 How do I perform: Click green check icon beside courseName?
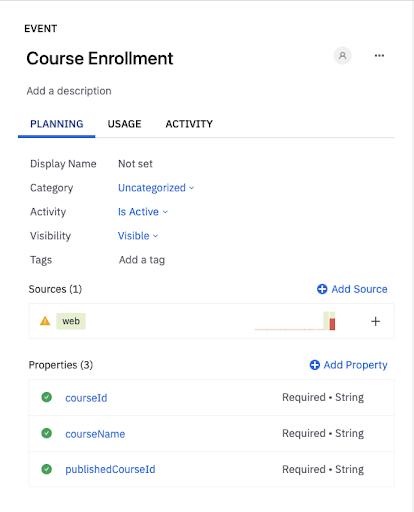pyautogui.click(x=47, y=433)
